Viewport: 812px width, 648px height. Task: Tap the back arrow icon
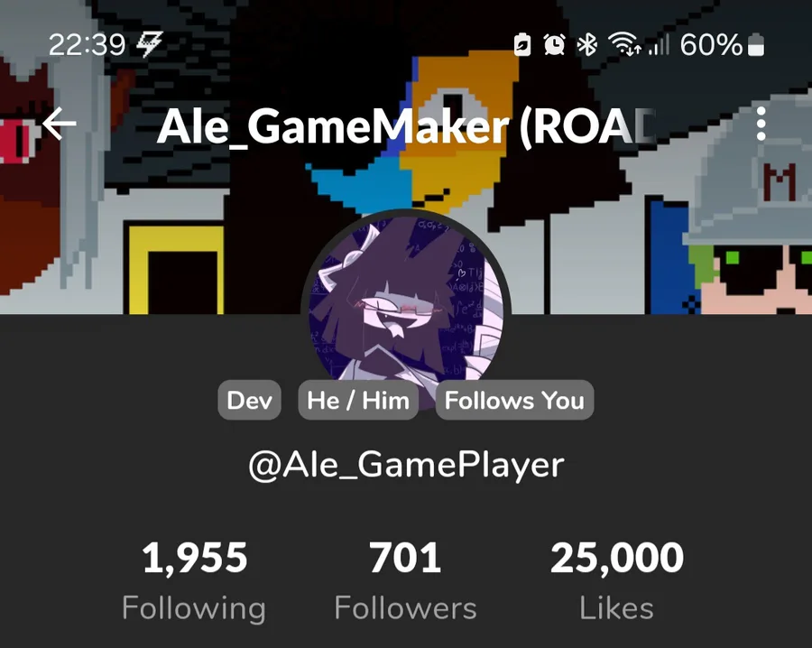(60, 124)
